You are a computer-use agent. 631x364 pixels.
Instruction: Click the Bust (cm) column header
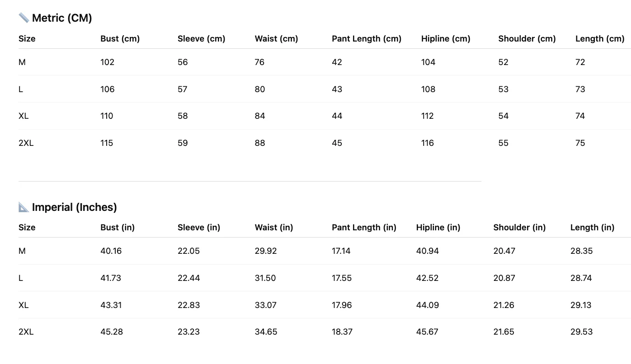[x=120, y=39]
